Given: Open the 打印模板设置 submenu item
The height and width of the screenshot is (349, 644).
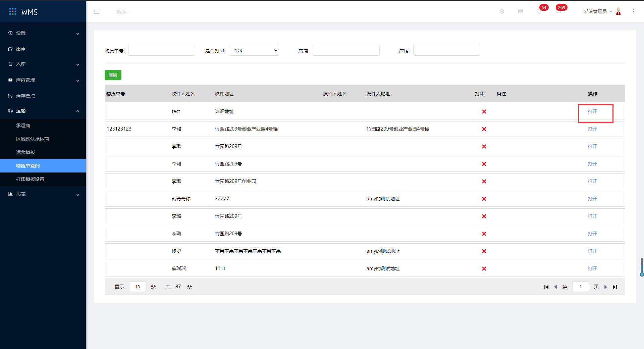Looking at the screenshot, I should (x=43, y=179).
